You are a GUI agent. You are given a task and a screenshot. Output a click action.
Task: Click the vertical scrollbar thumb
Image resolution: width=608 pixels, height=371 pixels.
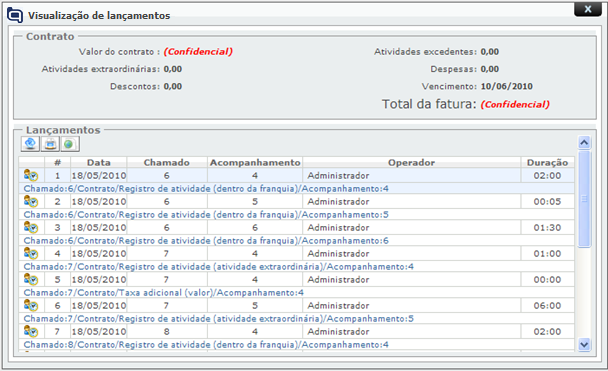click(x=584, y=199)
